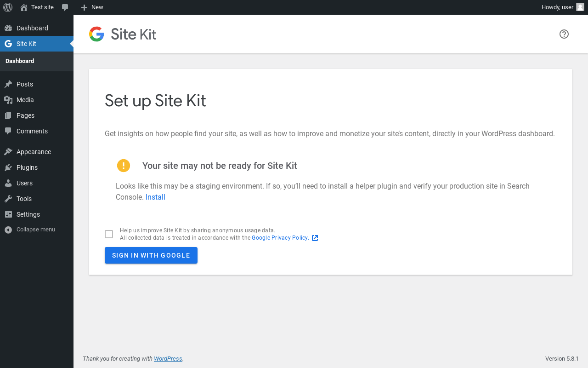Image resolution: width=588 pixels, height=368 pixels.
Task: Click the Appearance paintbrush icon
Action: coord(8,152)
